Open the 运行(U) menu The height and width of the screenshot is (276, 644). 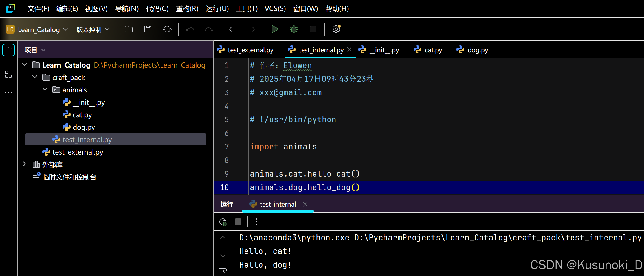[217, 9]
